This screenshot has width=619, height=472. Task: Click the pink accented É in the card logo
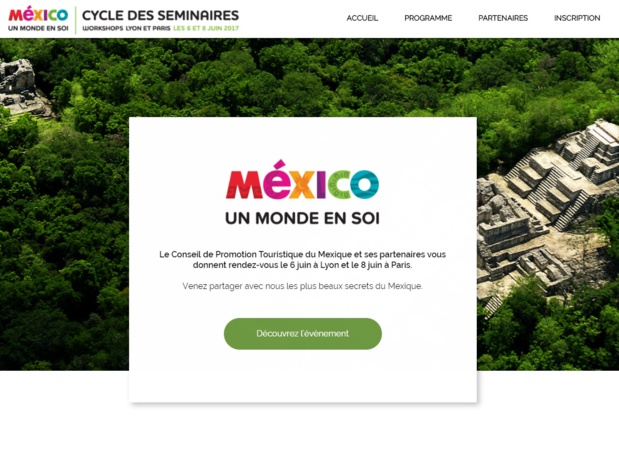pos(278,180)
